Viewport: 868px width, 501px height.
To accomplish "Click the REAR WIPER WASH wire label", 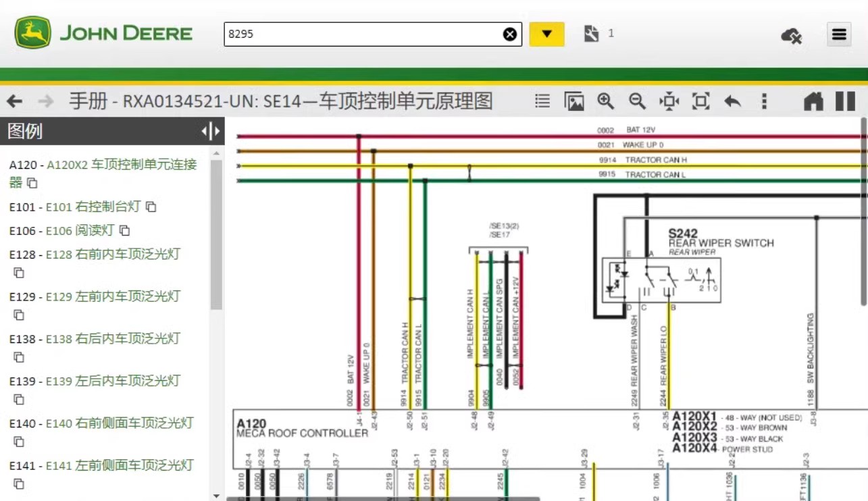I will click(634, 348).
